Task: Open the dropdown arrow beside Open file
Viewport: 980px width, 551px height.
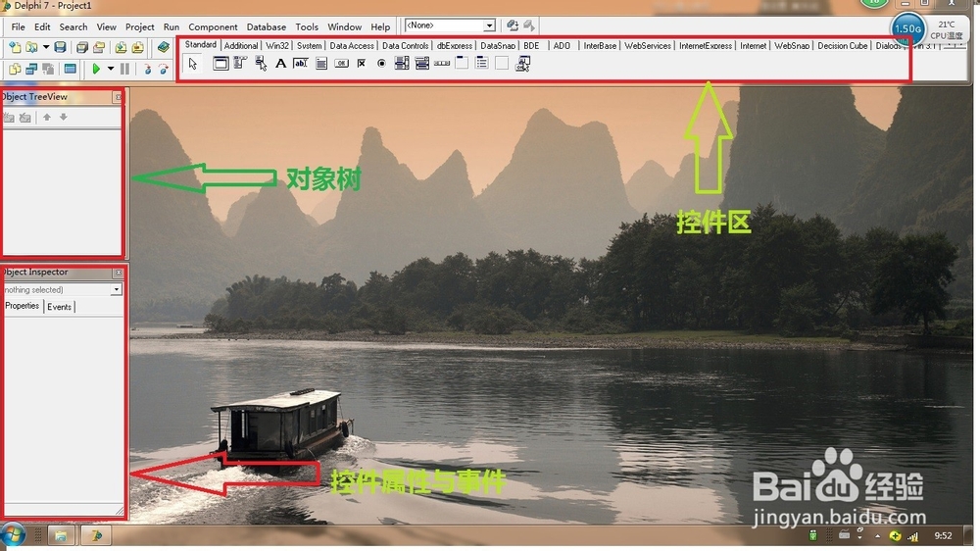Action: click(x=46, y=47)
